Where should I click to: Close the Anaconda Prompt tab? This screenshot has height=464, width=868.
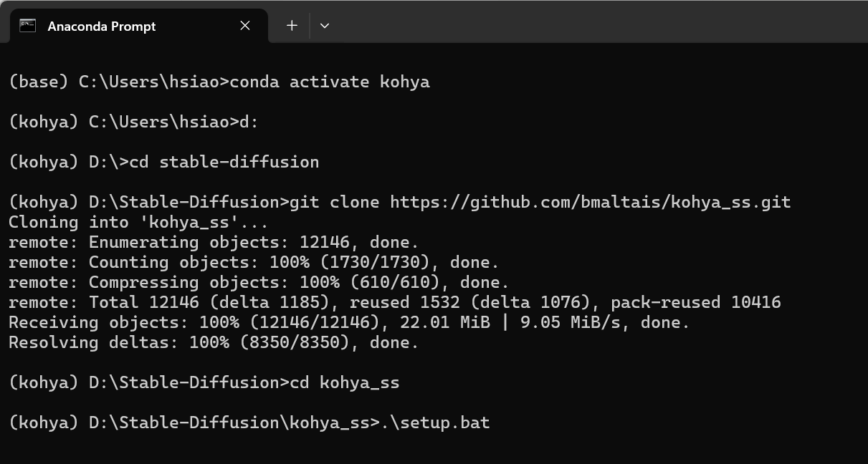[x=245, y=26]
